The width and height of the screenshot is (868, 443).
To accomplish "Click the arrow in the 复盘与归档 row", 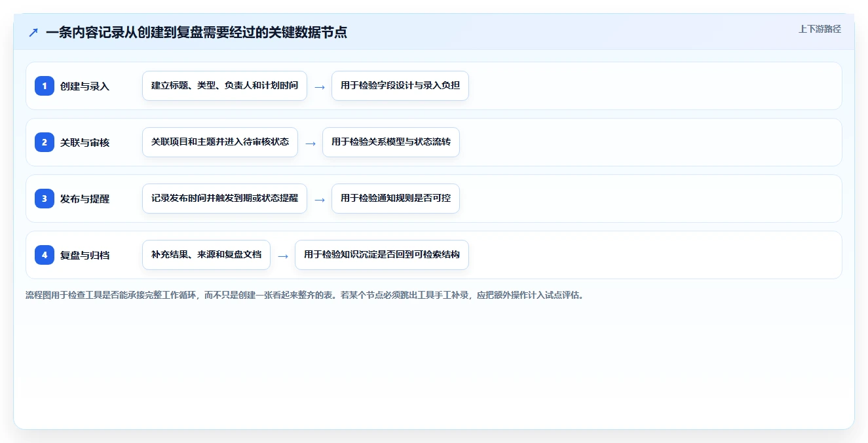I will point(283,256).
